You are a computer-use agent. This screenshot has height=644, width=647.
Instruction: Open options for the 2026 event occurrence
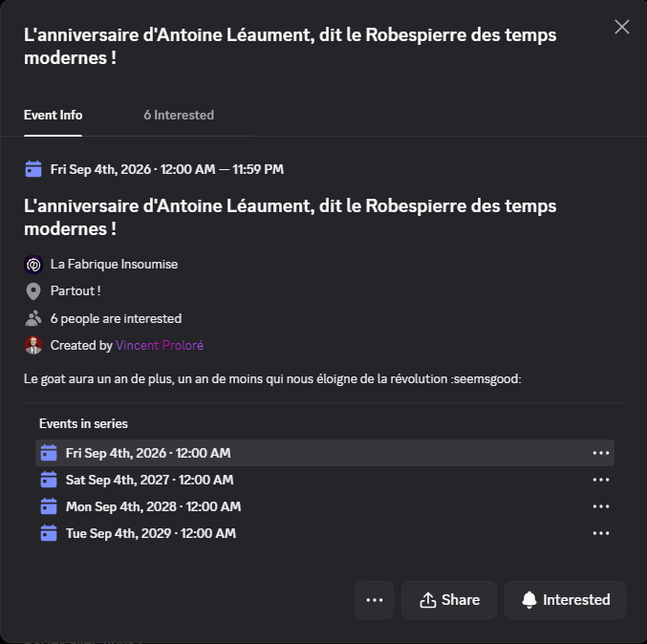point(601,453)
